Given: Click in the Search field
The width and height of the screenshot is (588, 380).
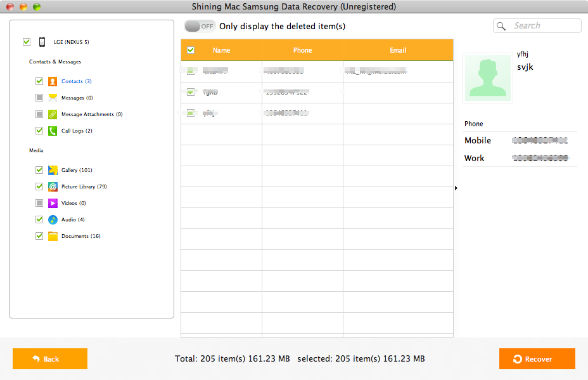Looking at the screenshot, I should 537,26.
